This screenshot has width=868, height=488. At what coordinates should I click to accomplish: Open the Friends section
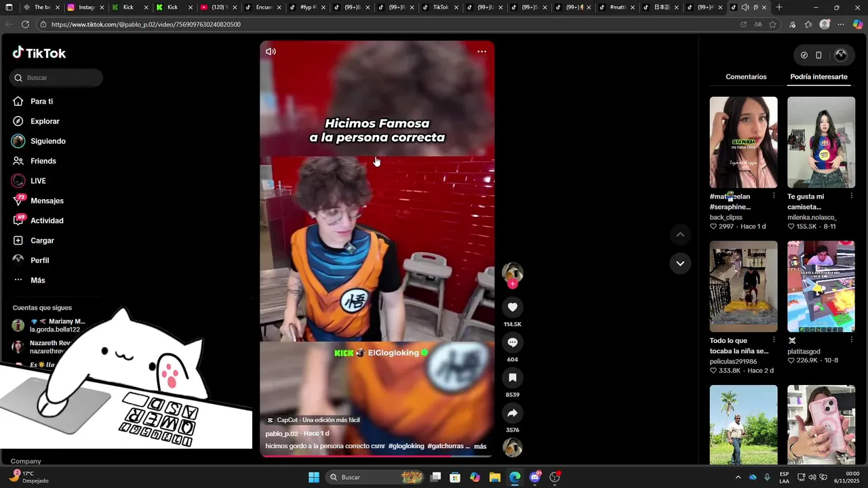[43, 161]
